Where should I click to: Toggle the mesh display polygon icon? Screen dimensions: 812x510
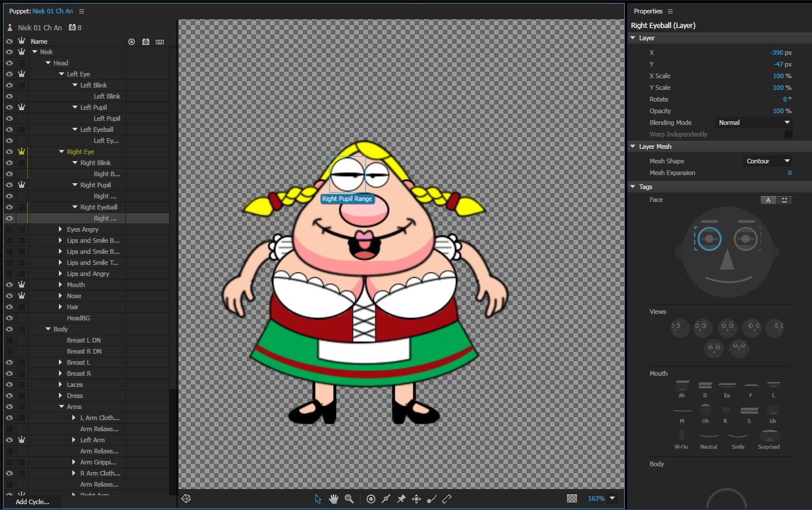tap(186, 498)
